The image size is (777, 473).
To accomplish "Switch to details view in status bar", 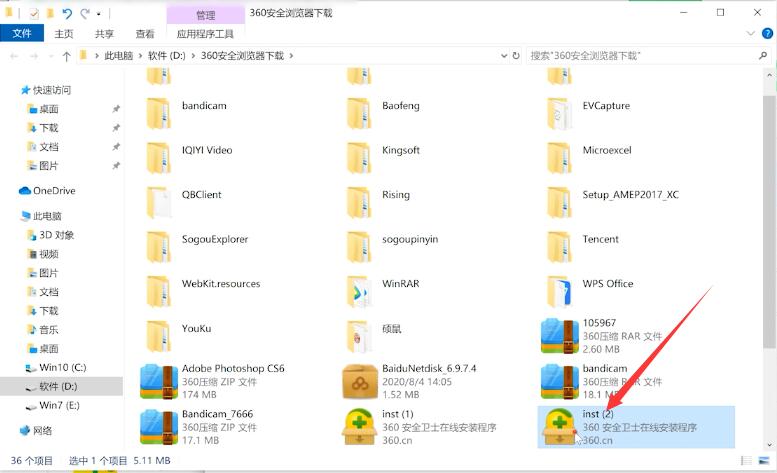I will coord(746,461).
